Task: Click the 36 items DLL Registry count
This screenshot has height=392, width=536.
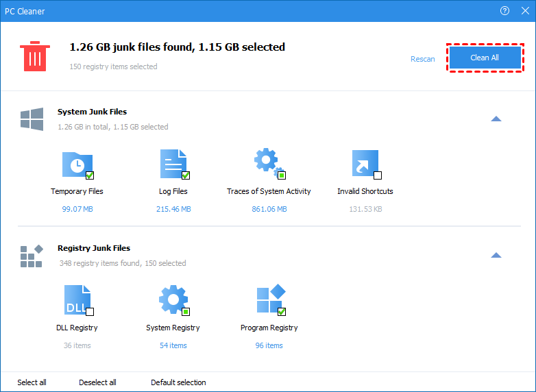Action: (77, 345)
